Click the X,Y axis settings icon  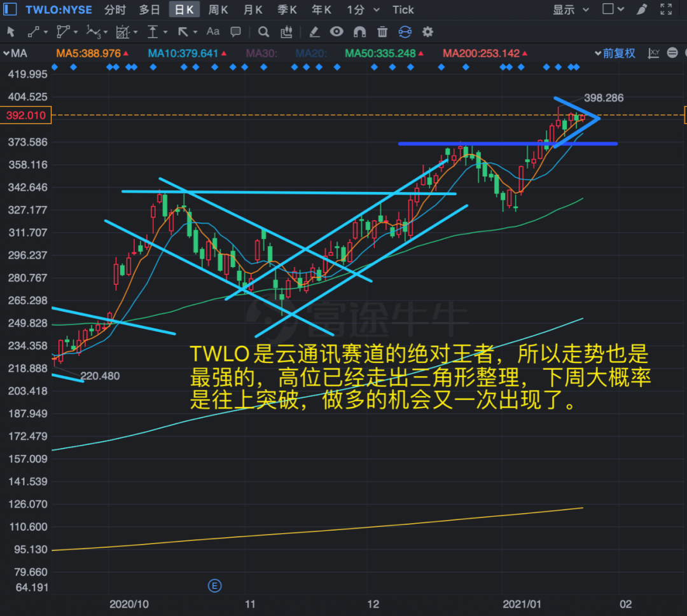click(x=654, y=53)
